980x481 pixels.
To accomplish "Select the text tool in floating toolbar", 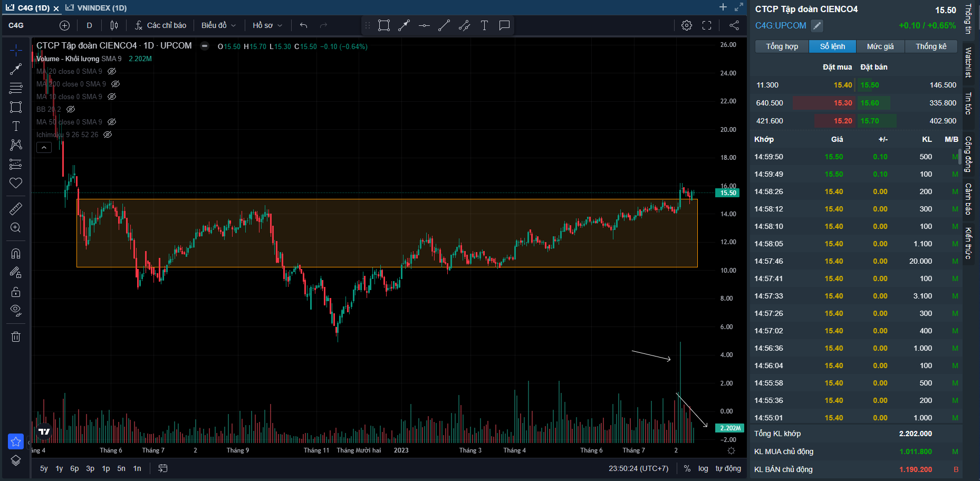I will [484, 25].
